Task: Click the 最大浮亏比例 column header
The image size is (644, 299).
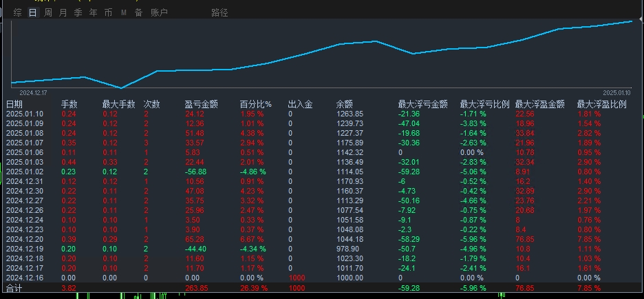Action: (x=484, y=105)
